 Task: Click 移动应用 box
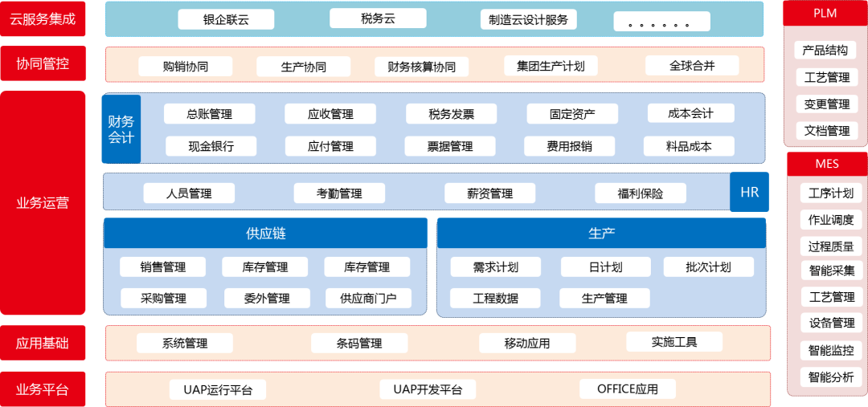[527, 343]
